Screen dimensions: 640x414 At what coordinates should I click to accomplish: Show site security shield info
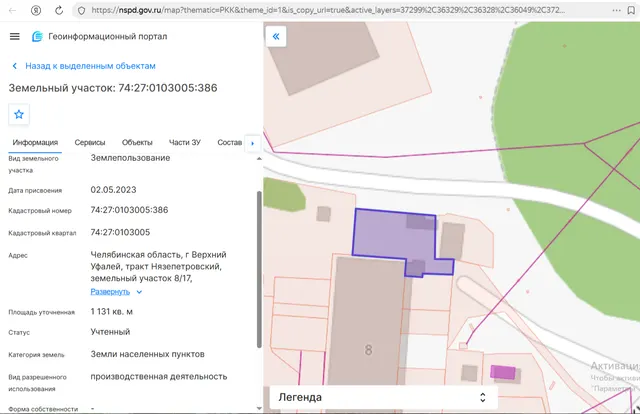(81, 11)
